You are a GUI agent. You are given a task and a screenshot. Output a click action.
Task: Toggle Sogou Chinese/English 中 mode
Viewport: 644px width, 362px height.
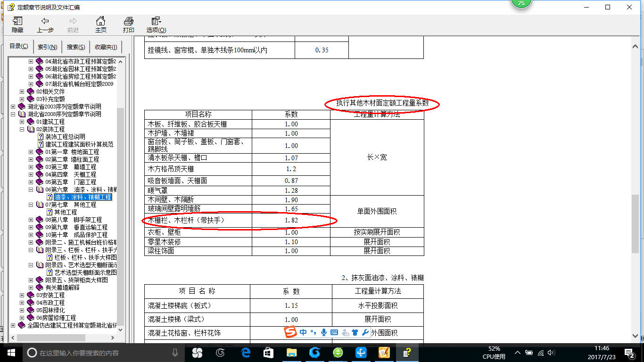tap(303, 332)
